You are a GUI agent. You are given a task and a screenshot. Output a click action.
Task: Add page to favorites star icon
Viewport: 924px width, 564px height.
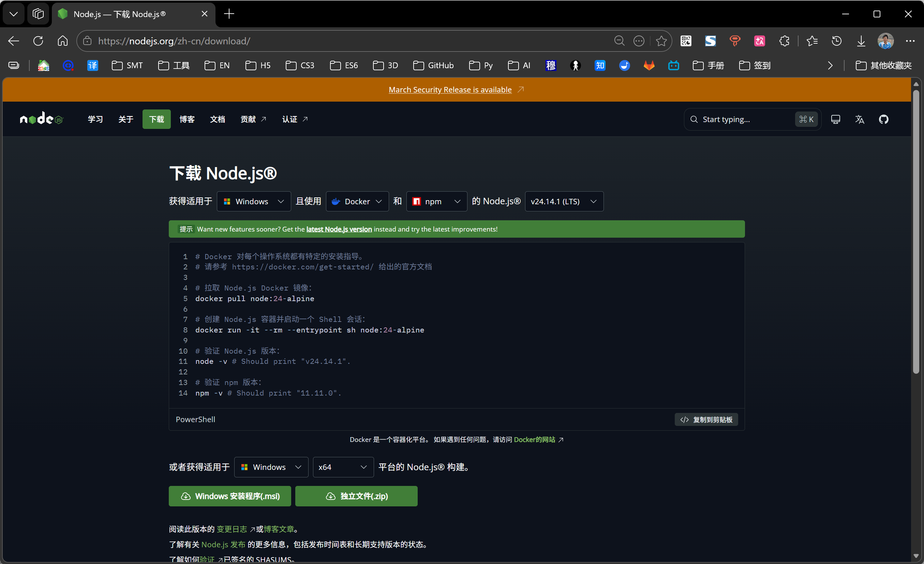(661, 41)
